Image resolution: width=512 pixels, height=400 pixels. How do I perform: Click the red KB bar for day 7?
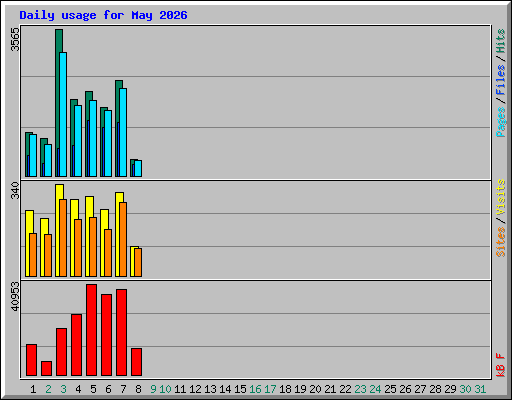[121, 333]
